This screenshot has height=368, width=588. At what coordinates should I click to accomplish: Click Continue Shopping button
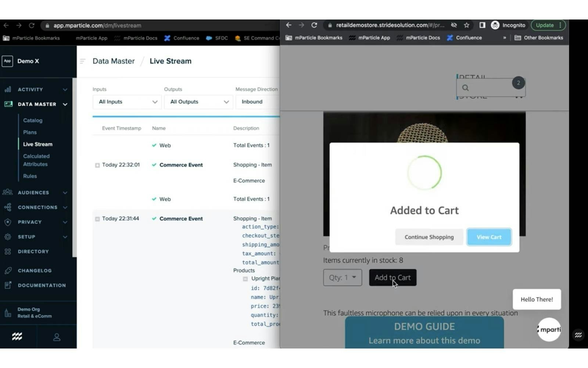pos(429,237)
